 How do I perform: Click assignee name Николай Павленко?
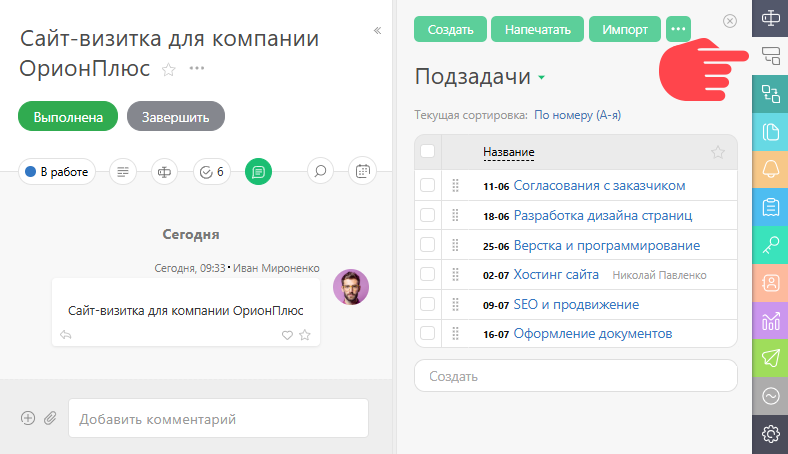point(659,275)
